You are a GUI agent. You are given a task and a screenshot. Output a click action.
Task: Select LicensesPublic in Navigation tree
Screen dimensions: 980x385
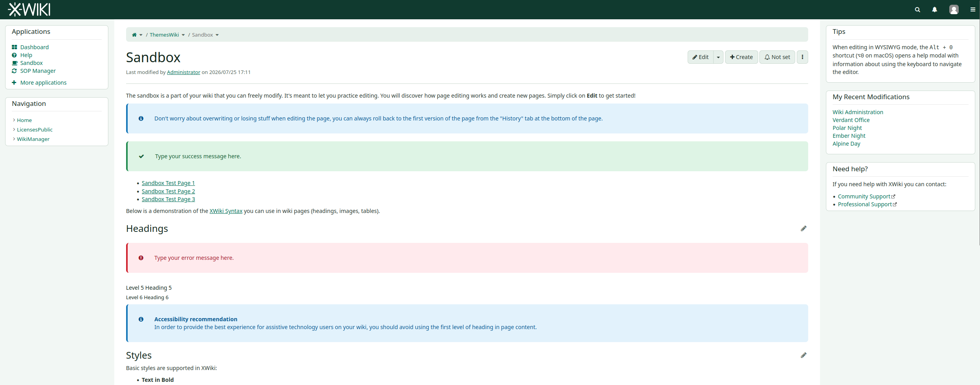[x=35, y=130]
